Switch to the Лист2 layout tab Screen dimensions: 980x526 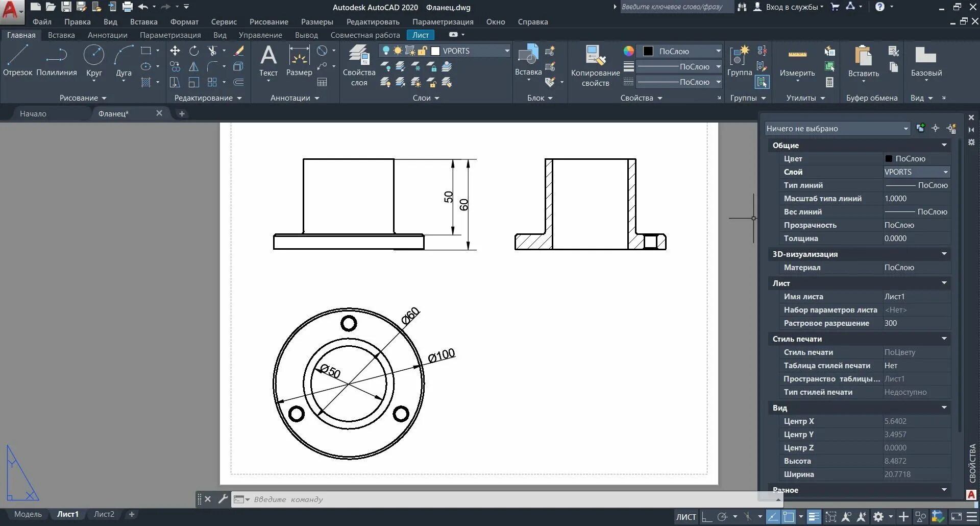[x=104, y=514]
